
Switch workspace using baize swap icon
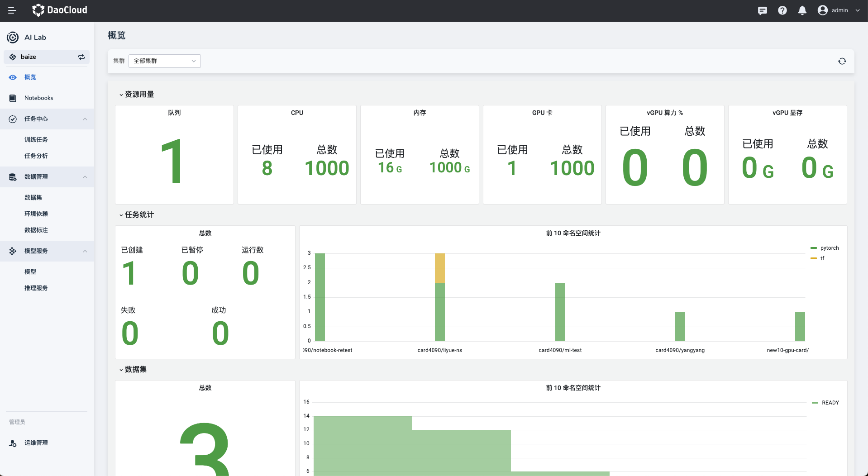coord(81,57)
